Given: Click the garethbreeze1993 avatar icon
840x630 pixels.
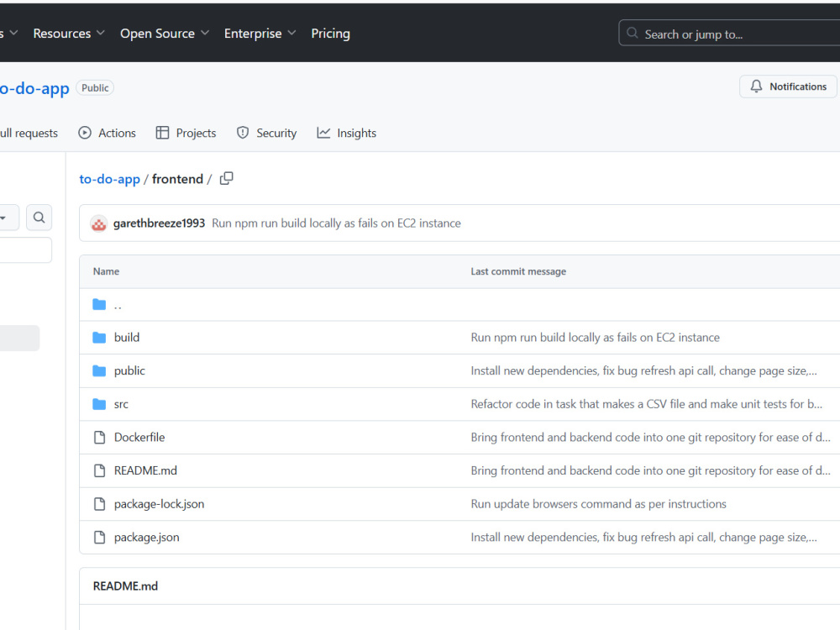Looking at the screenshot, I should (x=98, y=223).
